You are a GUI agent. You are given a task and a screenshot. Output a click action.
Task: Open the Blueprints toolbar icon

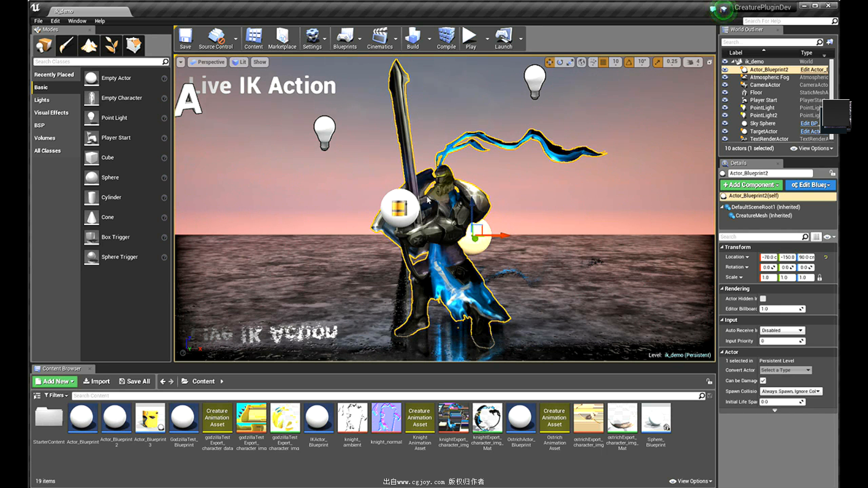(x=345, y=38)
